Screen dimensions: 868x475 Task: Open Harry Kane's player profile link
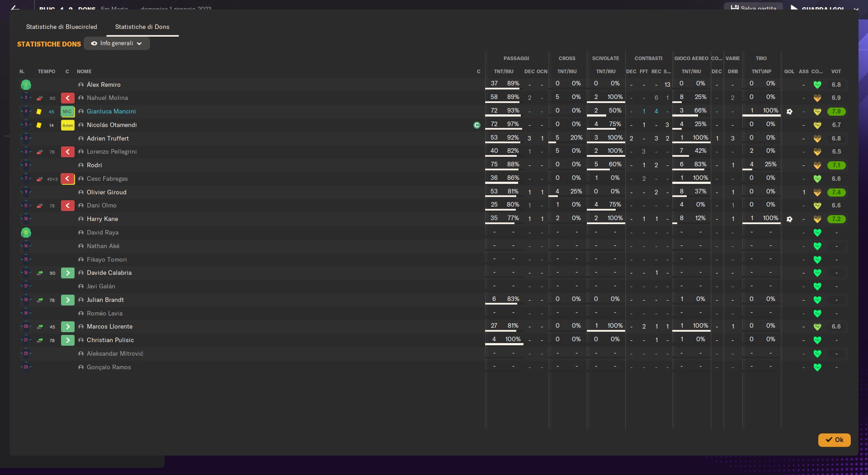pyautogui.click(x=102, y=219)
